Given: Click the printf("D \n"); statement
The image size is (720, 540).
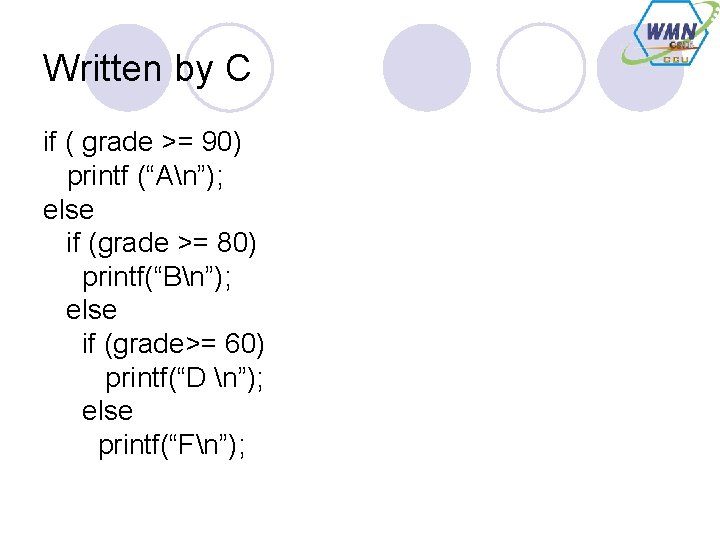Looking at the screenshot, I should 184,378.
